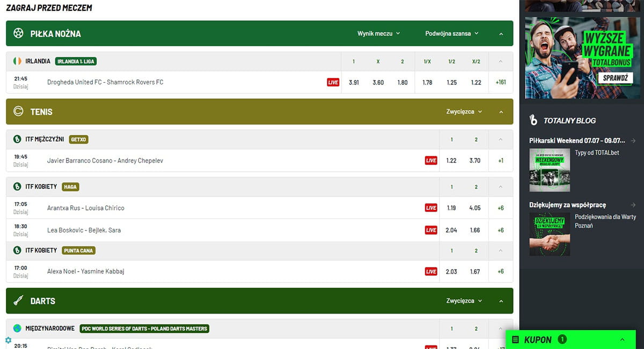Expand the Kupon betting slip panel
644x349 pixels.
pyautogui.click(x=623, y=339)
